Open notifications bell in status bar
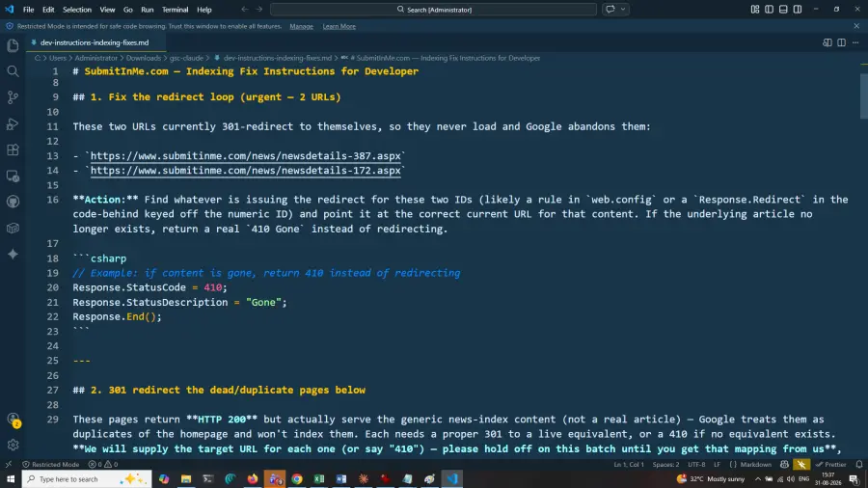 [x=859, y=465]
